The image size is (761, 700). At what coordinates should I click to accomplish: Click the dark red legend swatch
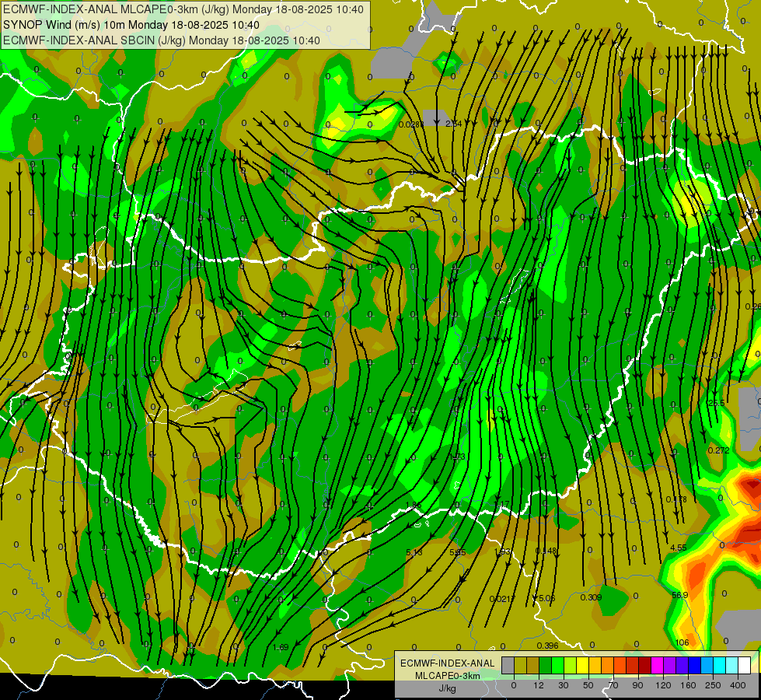645,666
